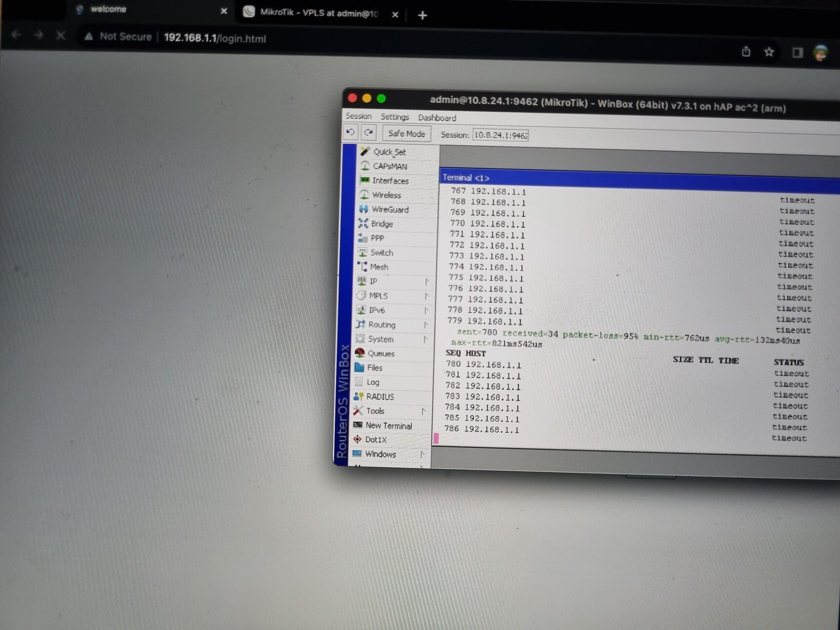Switch to the welcome browser tab
Screen dimensions: 840x630
click(x=108, y=9)
